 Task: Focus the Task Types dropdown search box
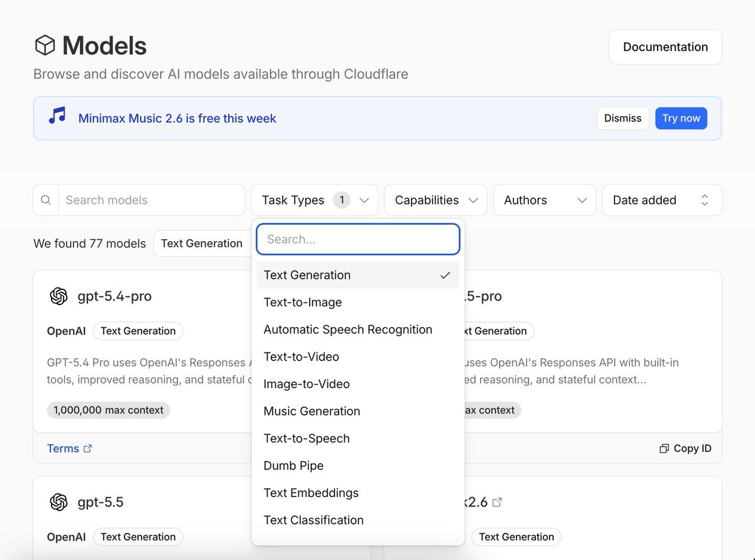point(358,239)
